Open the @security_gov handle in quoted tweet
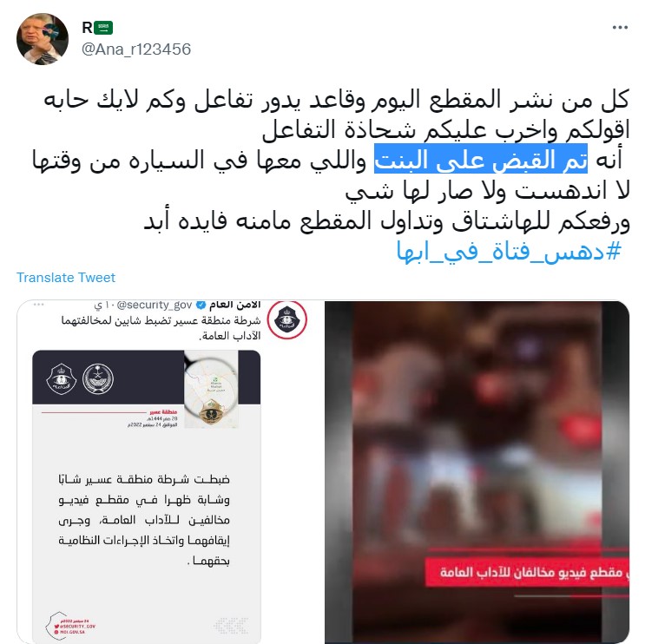Screen dimensions: 645x644 [155, 306]
